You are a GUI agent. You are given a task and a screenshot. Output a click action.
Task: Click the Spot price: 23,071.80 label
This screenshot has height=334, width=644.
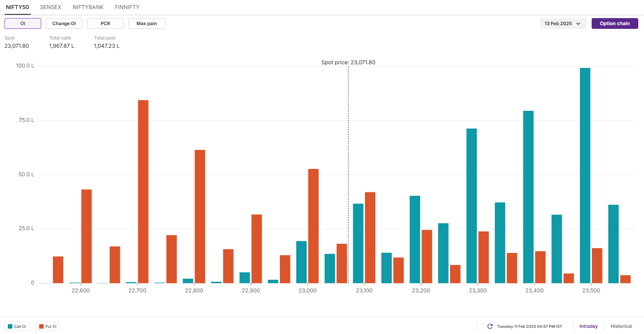(x=348, y=63)
